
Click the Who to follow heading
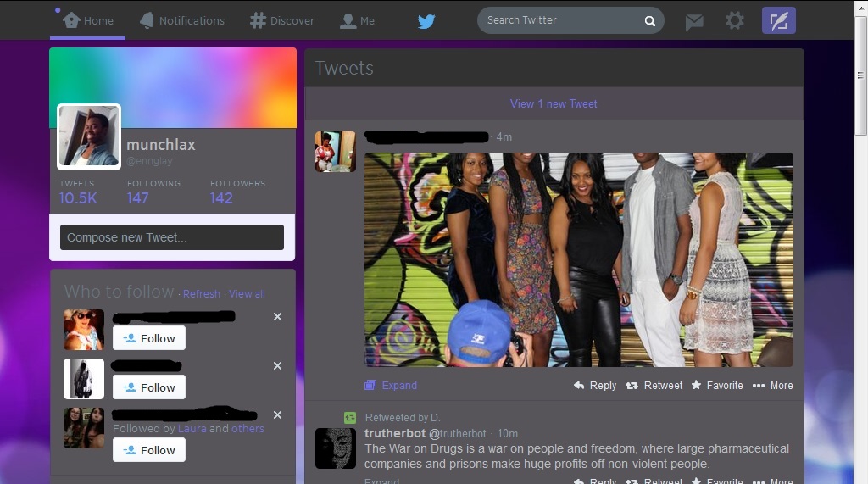pyautogui.click(x=119, y=292)
